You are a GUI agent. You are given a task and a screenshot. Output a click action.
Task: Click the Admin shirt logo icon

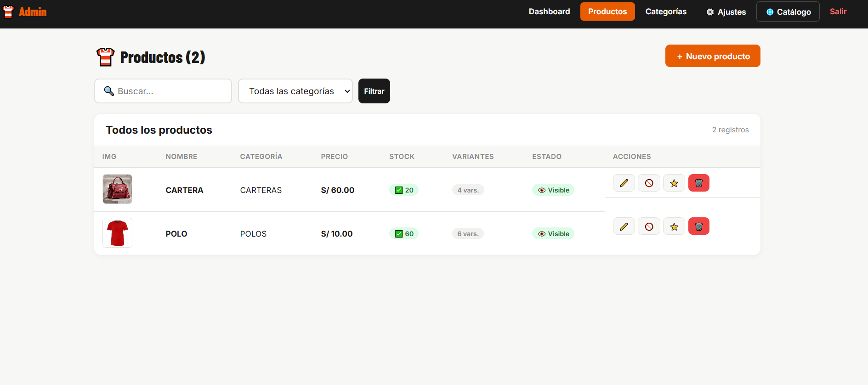(8, 11)
